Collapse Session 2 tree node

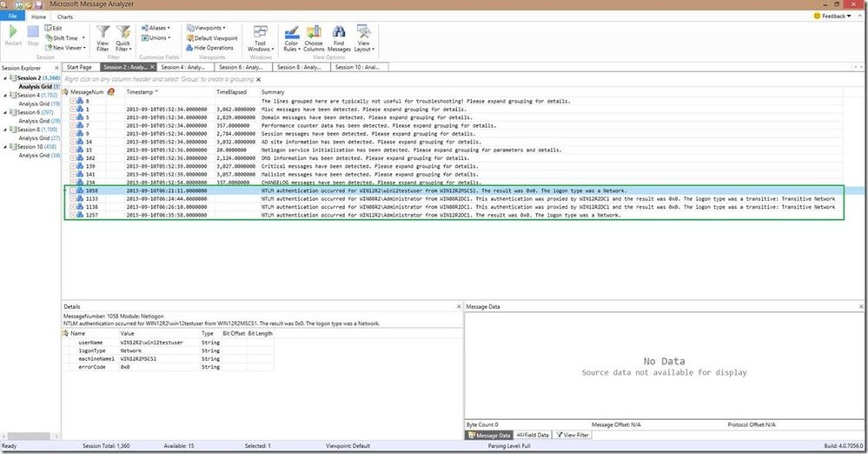pyautogui.click(x=5, y=78)
